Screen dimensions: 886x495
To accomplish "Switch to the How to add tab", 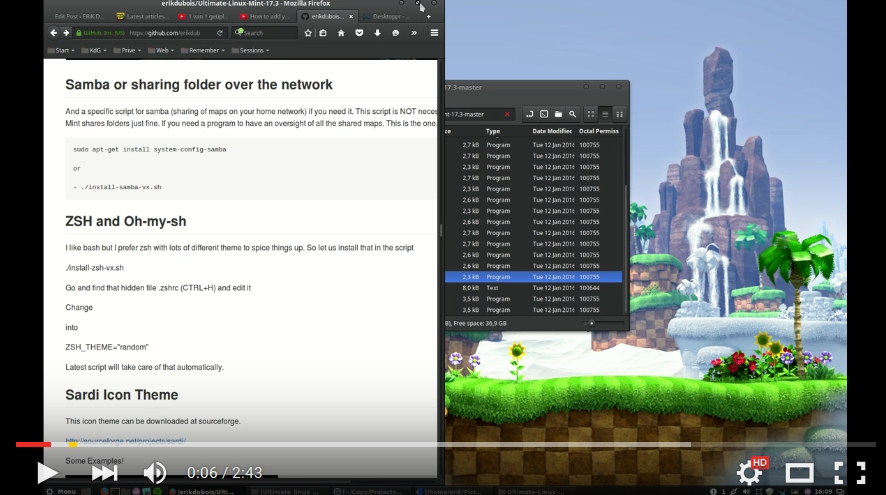I will pyautogui.click(x=265, y=16).
